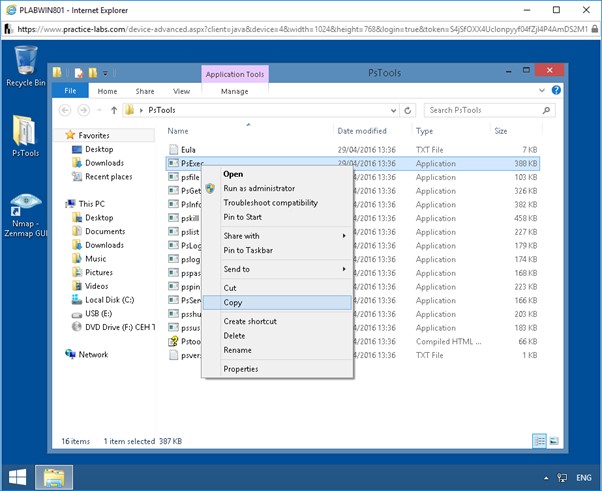
Task: Choose Pin to Taskbar
Action: [277, 250]
